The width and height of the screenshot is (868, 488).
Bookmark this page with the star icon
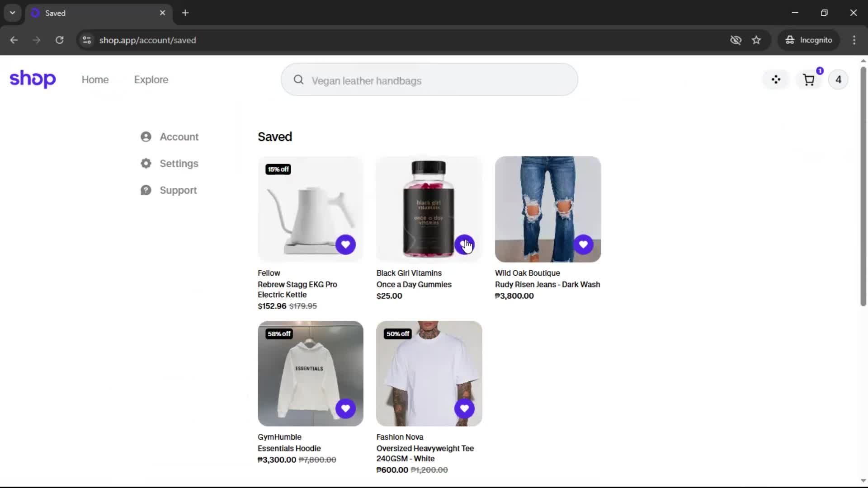click(x=756, y=40)
